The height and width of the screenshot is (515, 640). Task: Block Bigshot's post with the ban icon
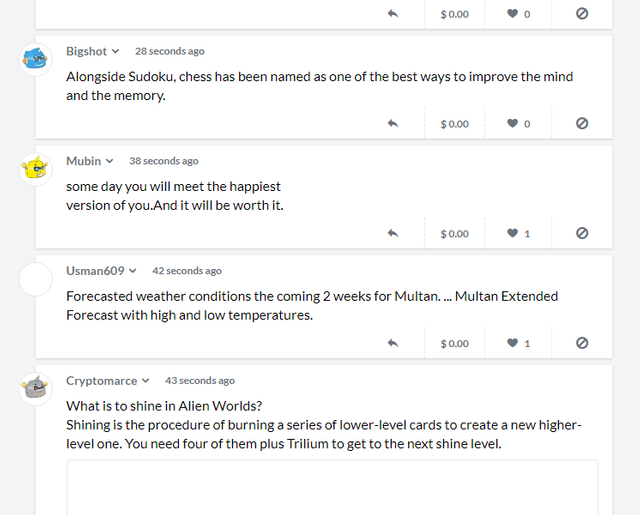tap(582, 123)
